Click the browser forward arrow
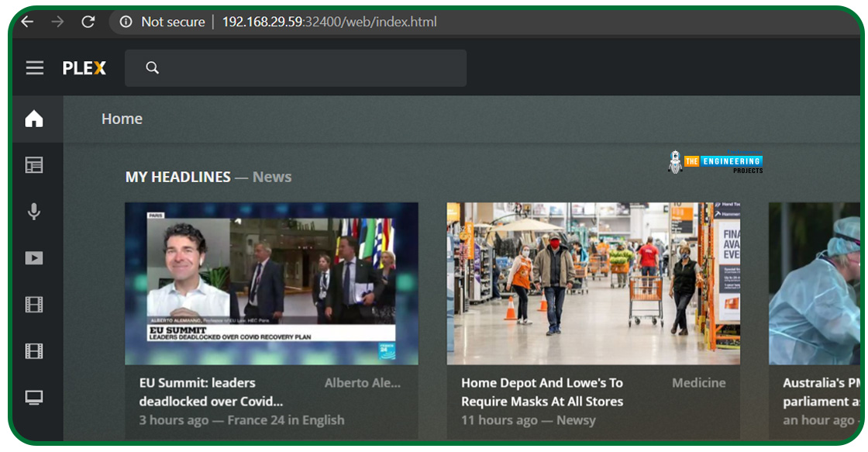 pyautogui.click(x=57, y=22)
